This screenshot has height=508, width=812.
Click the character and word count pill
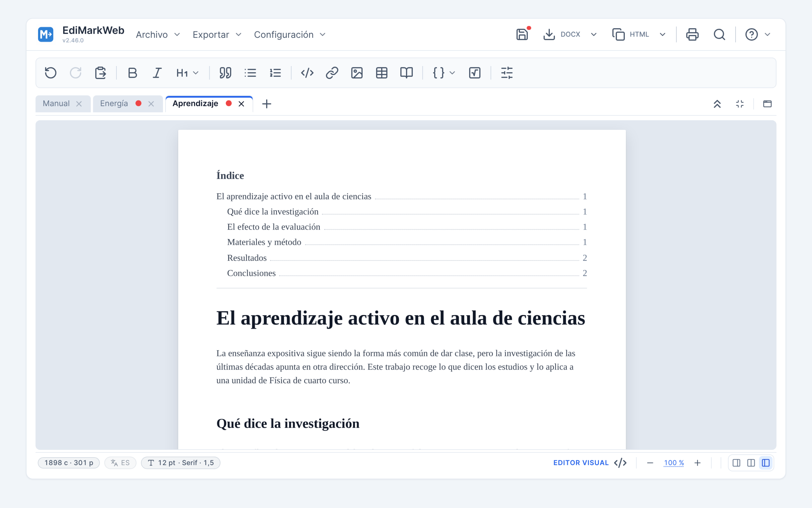(x=69, y=463)
